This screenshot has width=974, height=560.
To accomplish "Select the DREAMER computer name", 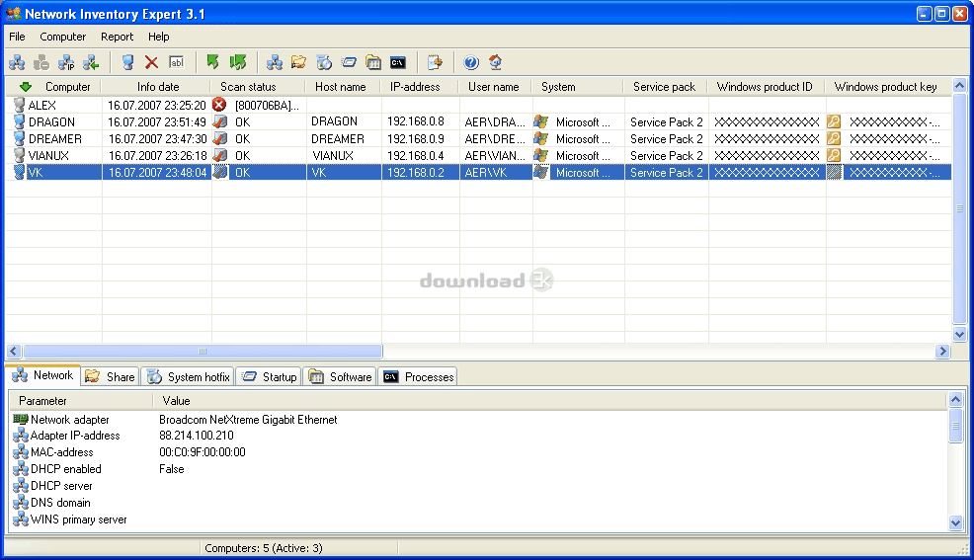I will click(54, 138).
